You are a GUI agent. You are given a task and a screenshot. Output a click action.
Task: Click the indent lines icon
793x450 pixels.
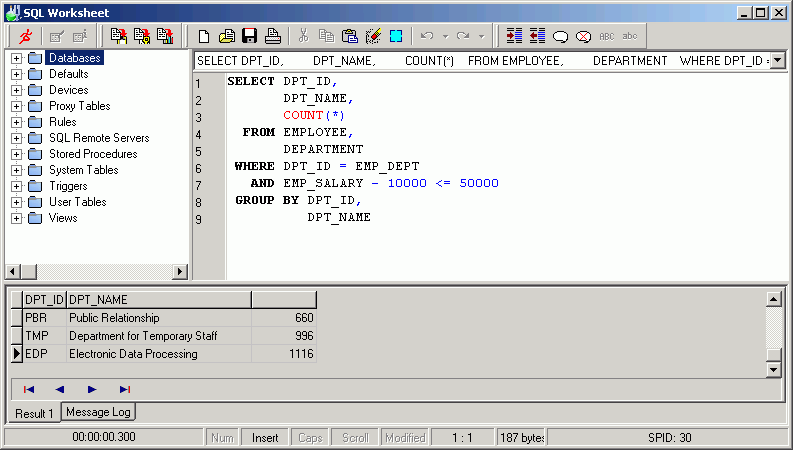point(514,36)
